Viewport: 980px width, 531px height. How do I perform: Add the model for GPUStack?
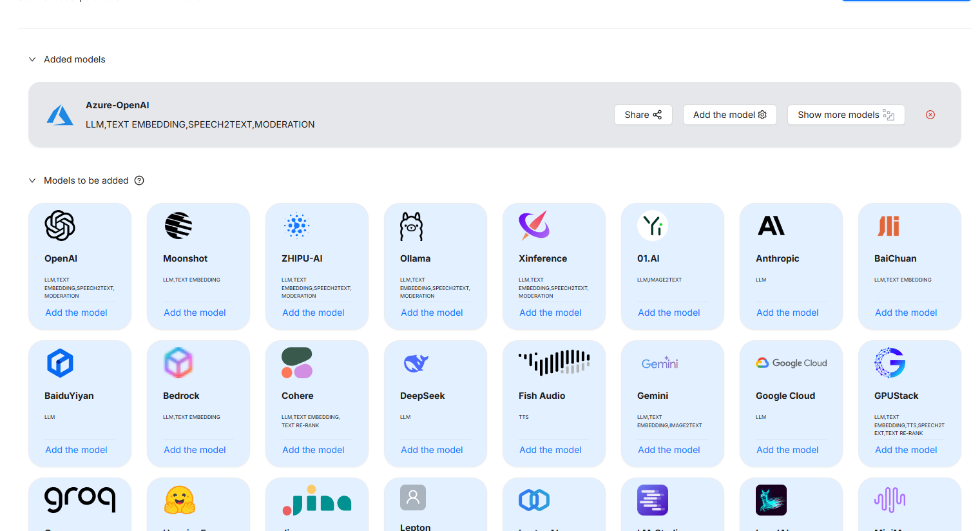[x=906, y=450]
